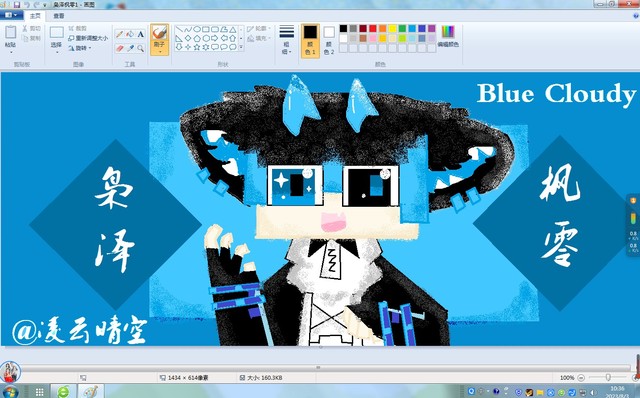Image resolution: width=640 pixels, height=398 pixels.
Task: Open the blue Paint file menu button
Action: pyautogui.click(x=11, y=15)
